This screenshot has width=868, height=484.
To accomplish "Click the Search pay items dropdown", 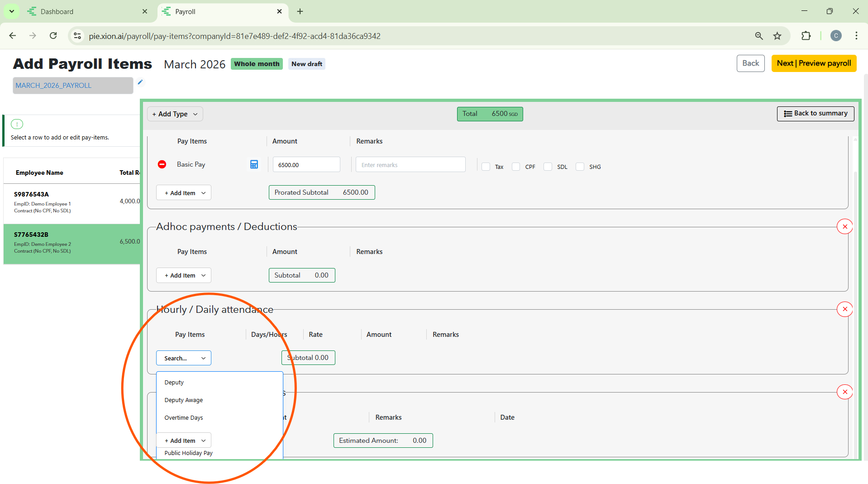I will point(184,358).
